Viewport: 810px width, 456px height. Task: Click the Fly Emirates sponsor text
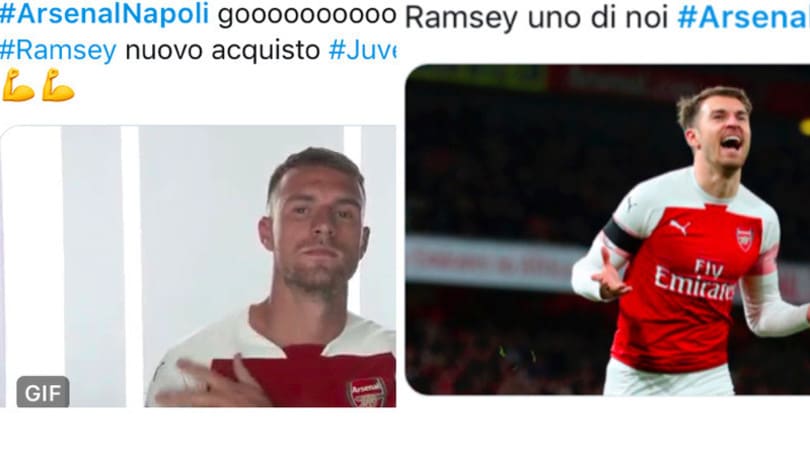pyautogui.click(x=695, y=280)
